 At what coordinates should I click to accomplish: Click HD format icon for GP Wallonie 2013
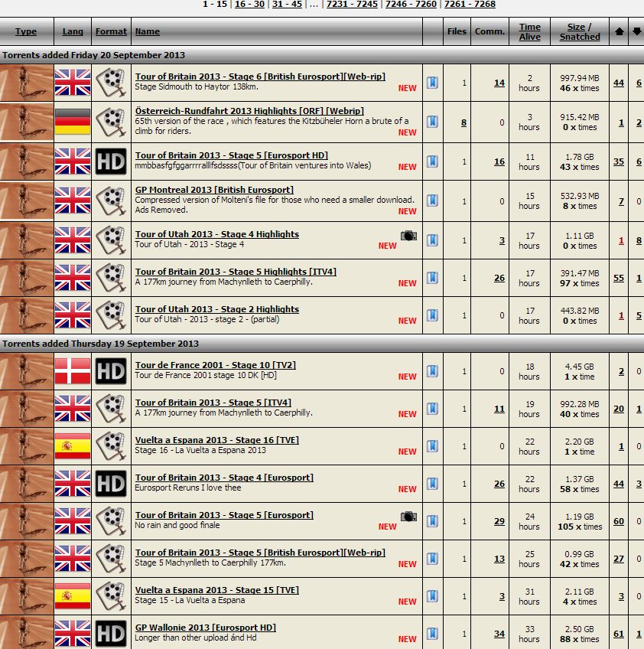(x=111, y=634)
